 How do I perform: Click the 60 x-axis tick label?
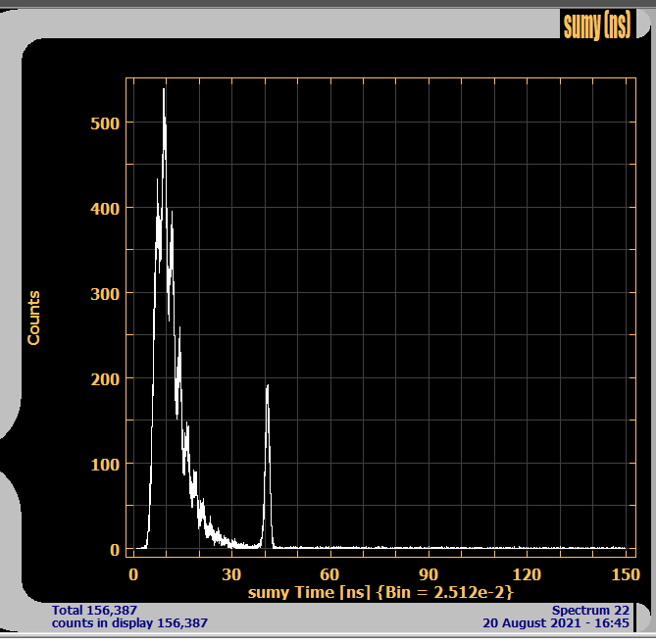coord(329,574)
